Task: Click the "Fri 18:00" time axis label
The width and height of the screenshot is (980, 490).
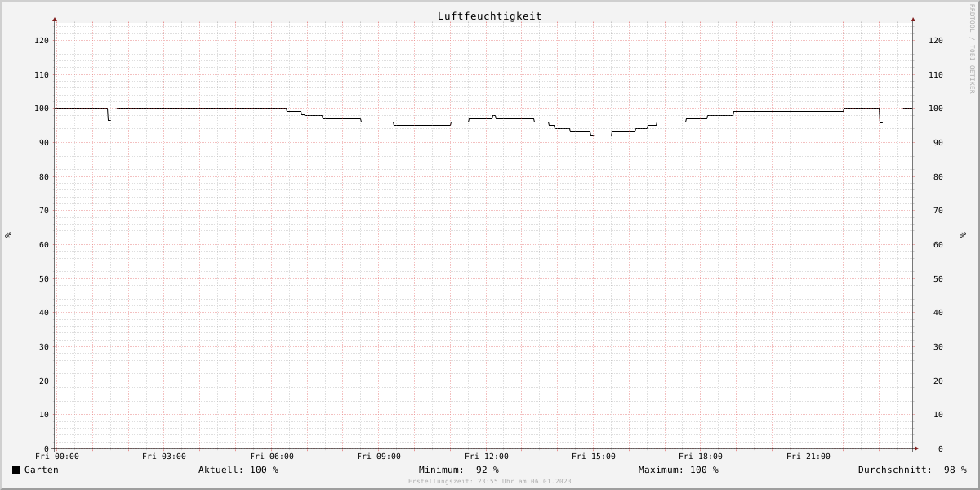Action: [x=701, y=457]
